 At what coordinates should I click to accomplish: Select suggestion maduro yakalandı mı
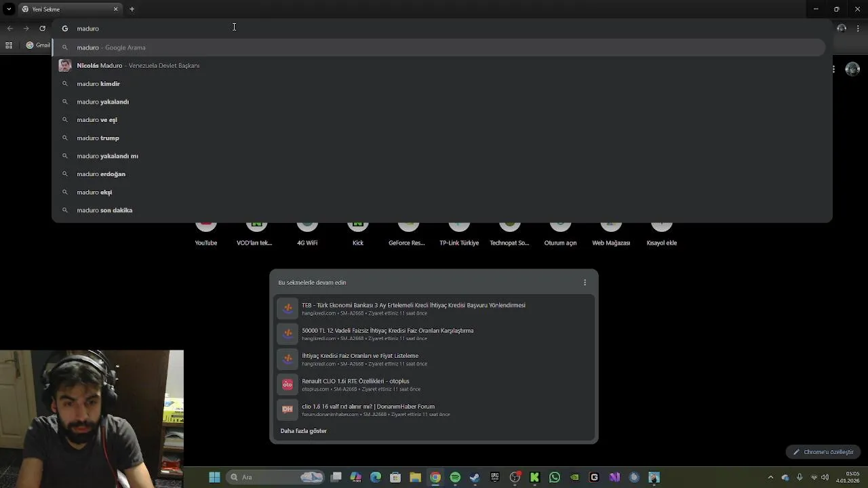coord(439,156)
